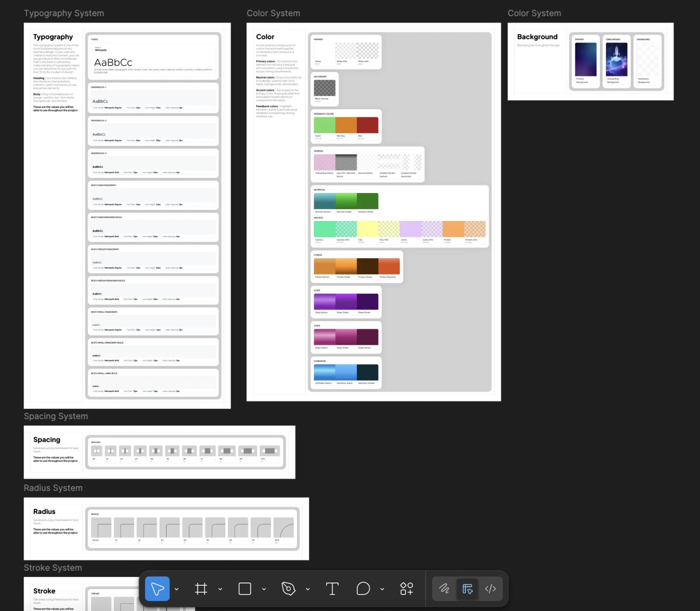Select the Spacing System frame label
The height and width of the screenshot is (611, 700).
coord(56,416)
